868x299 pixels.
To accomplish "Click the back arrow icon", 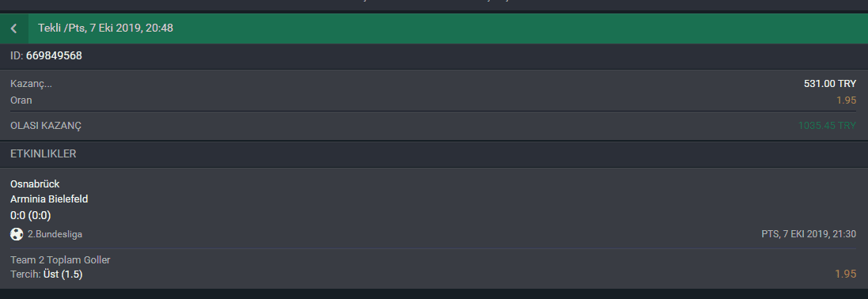I will (x=13, y=28).
